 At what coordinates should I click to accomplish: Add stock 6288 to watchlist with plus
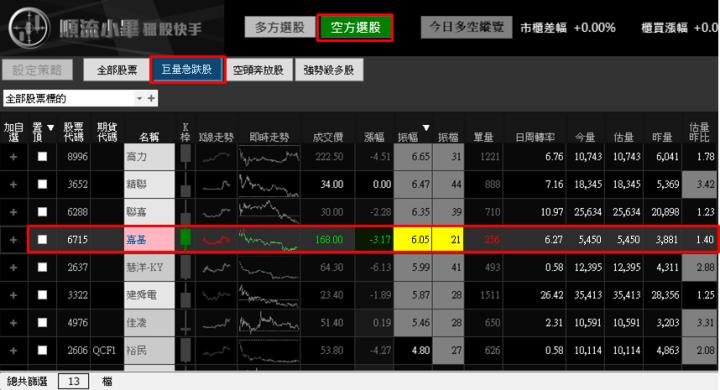coord(13,212)
